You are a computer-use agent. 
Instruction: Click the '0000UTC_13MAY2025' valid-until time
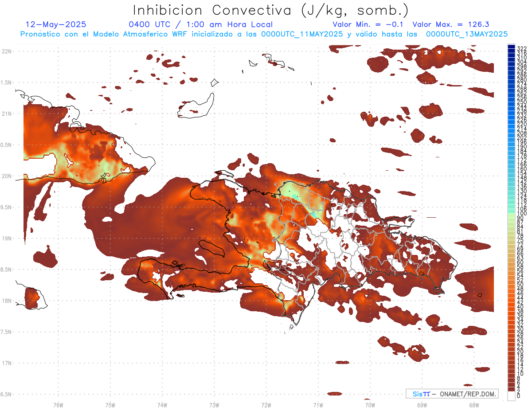click(x=467, y=34)
